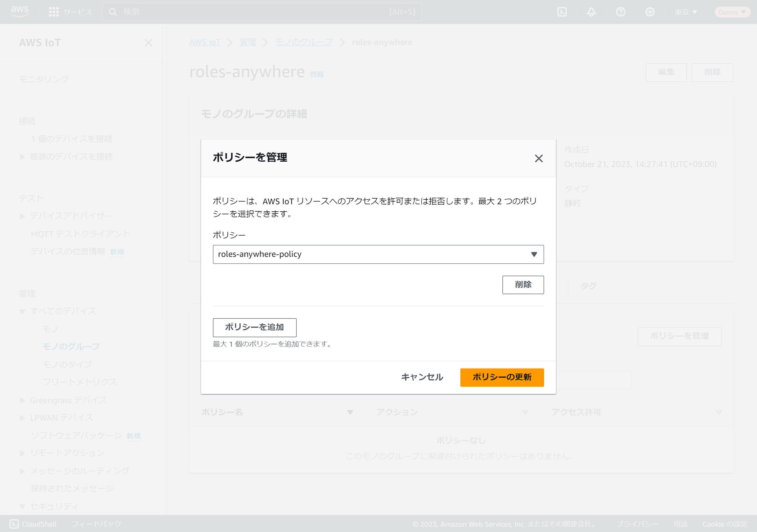Open the 東京 region selector
This screenshot has width=757, height=532.
click(x=685, y=12)
